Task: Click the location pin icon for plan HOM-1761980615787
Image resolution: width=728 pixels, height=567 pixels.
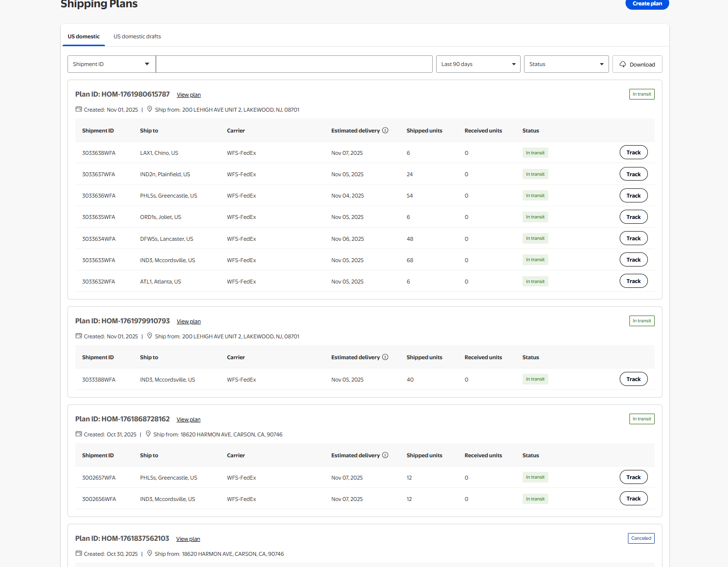Action: pos(150,109)
